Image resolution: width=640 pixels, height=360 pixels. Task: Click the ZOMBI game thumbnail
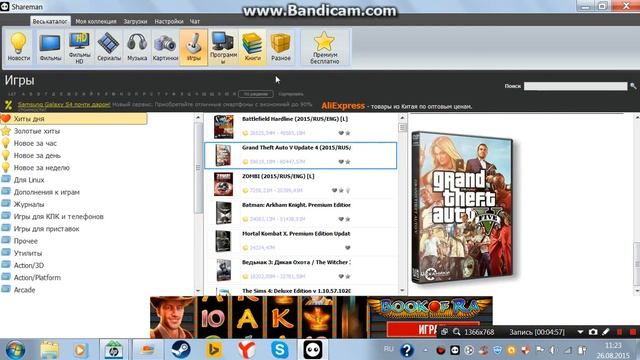223,184
